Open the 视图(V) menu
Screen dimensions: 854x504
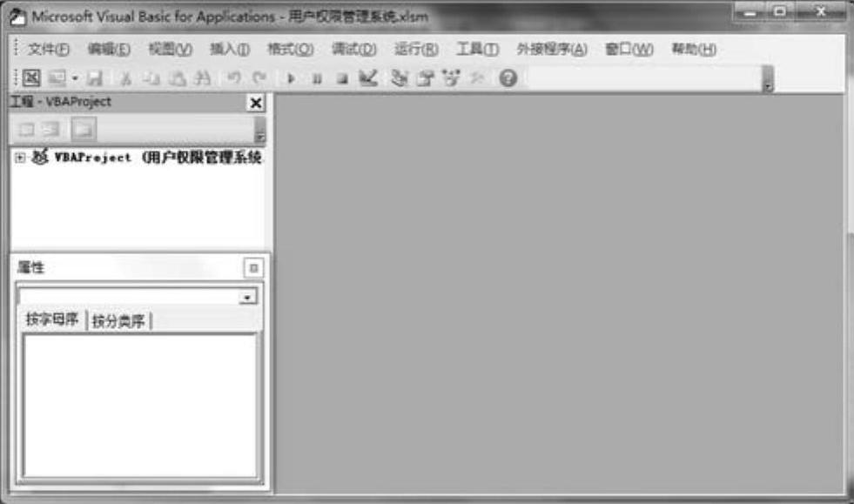(170, 50)
